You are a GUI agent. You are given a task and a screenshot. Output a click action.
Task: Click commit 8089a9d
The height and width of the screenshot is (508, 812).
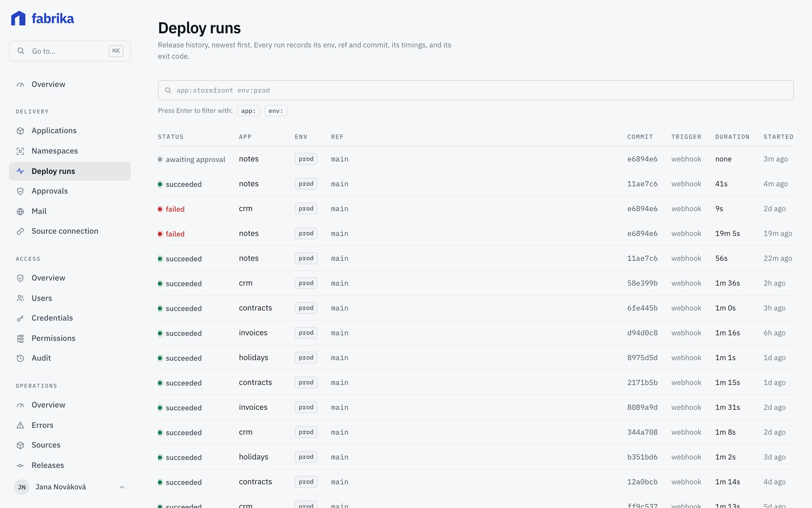click(643, 408)
